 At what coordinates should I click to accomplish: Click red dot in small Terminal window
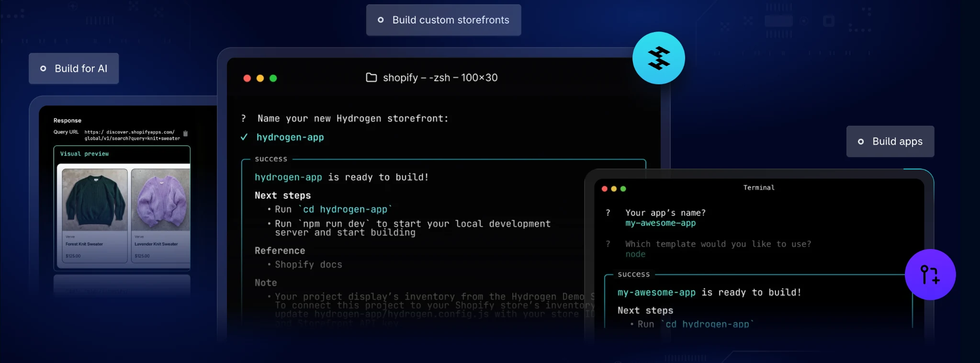[x=605, y=189]
